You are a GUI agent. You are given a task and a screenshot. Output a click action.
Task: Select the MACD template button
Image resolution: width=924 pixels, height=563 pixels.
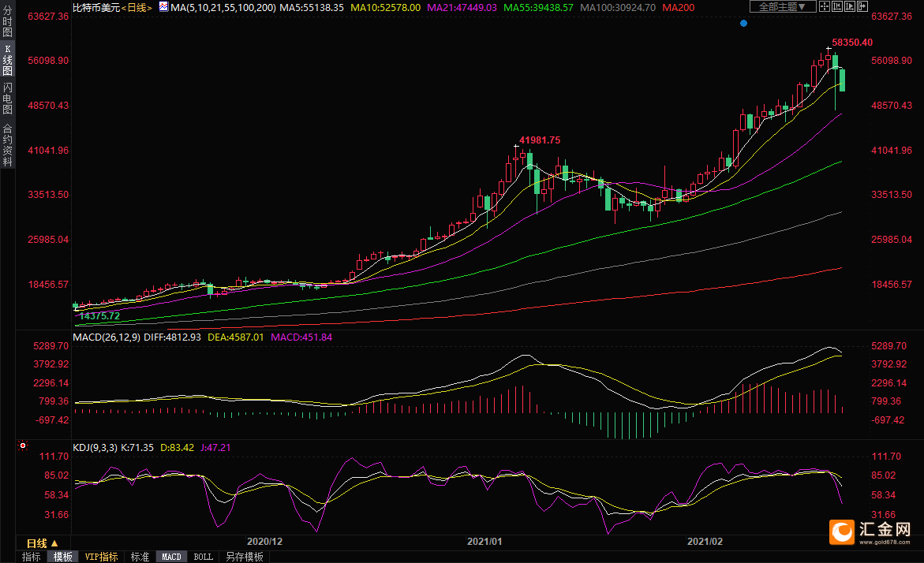click(171, 557)
